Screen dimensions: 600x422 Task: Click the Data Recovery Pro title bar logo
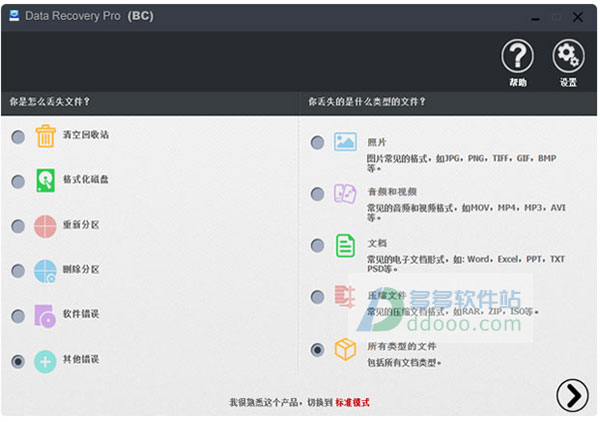click(15, 16)
